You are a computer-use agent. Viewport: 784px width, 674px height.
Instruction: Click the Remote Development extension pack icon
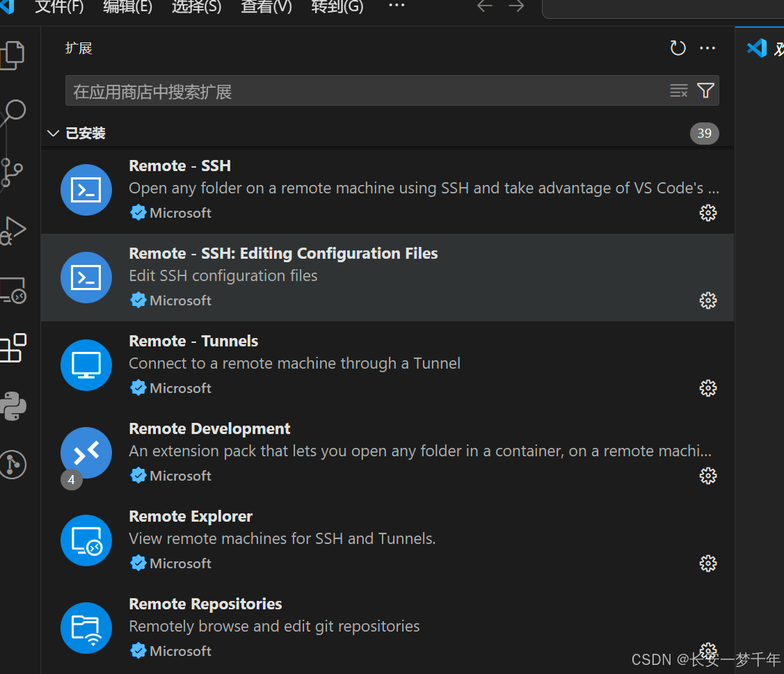point(86,453)
